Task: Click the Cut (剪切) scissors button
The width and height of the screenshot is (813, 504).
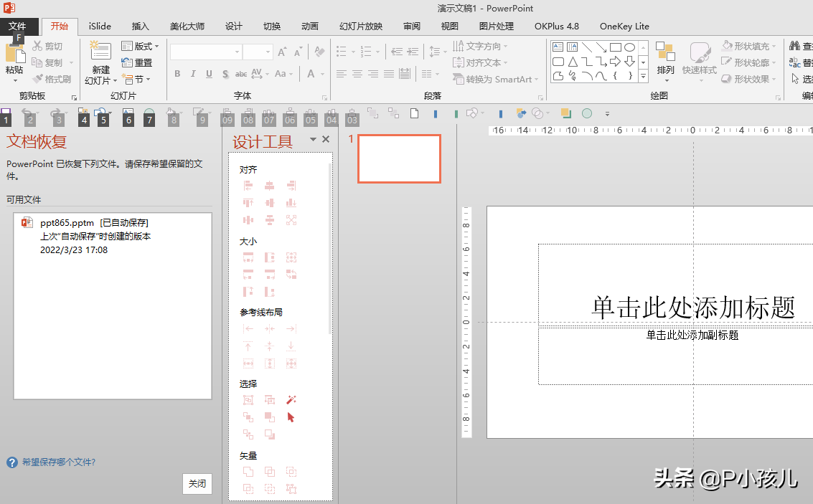Action: point(47,46)
